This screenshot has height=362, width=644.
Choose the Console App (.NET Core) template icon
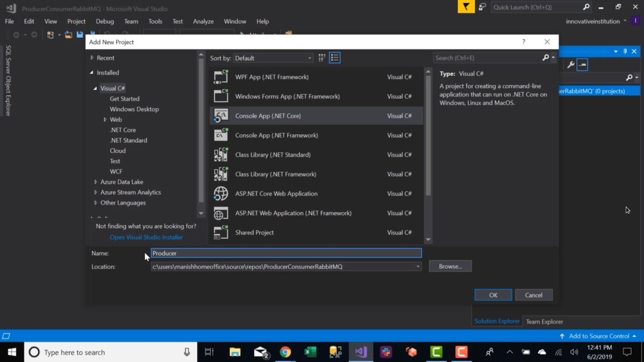221,116
